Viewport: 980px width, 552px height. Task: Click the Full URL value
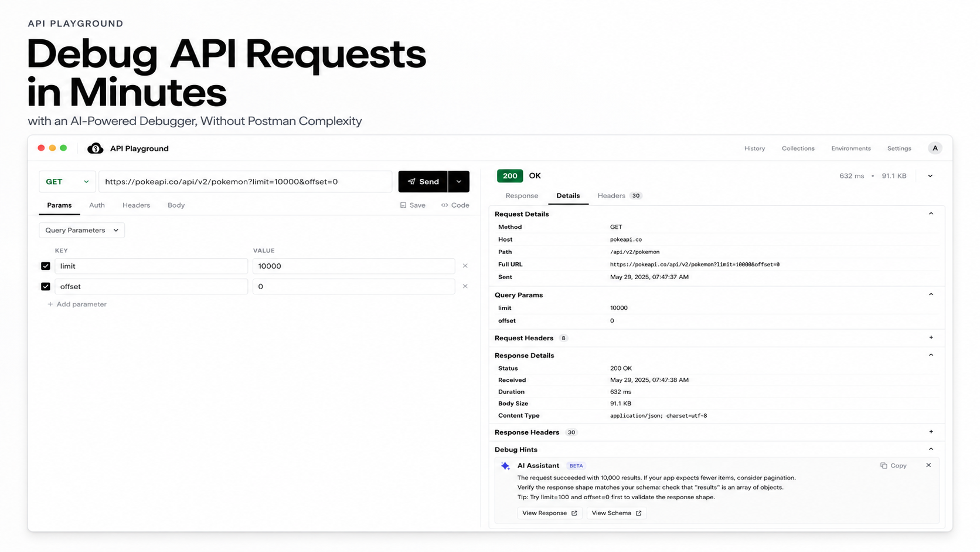[x=695, y=265]
